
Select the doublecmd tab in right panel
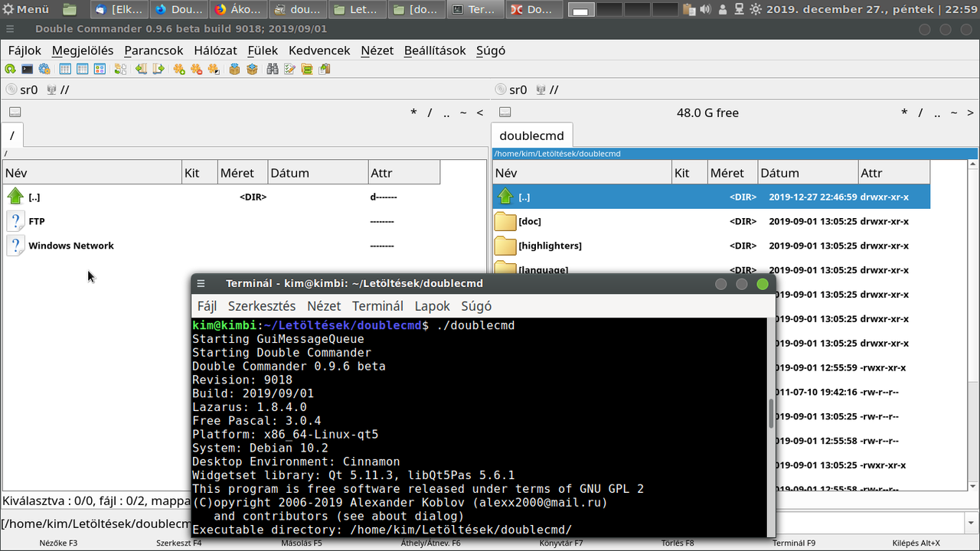[531, 135]
